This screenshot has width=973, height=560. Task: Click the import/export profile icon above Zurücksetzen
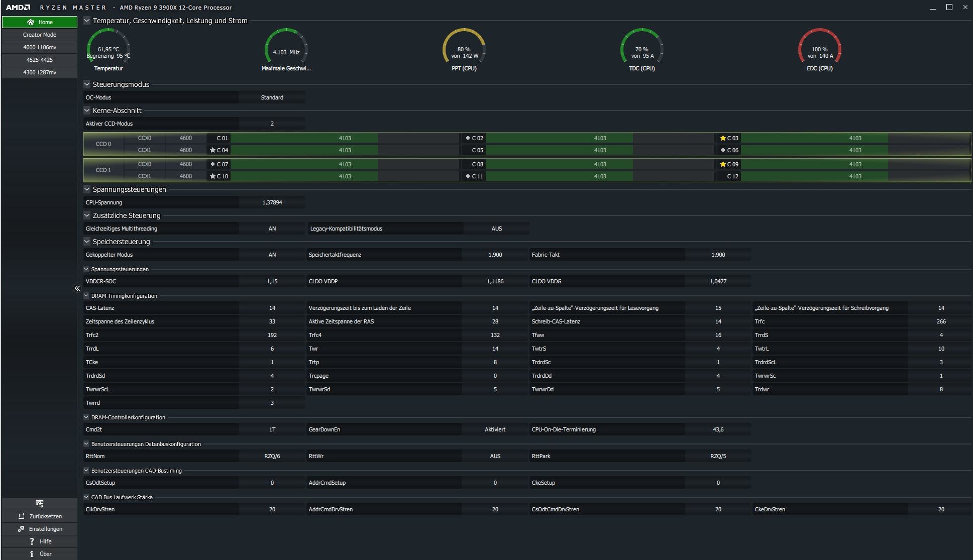click(x=40, y=504)
